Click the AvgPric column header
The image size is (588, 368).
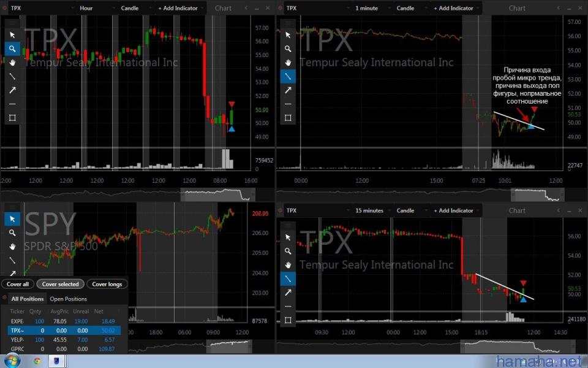click(59, 312)
